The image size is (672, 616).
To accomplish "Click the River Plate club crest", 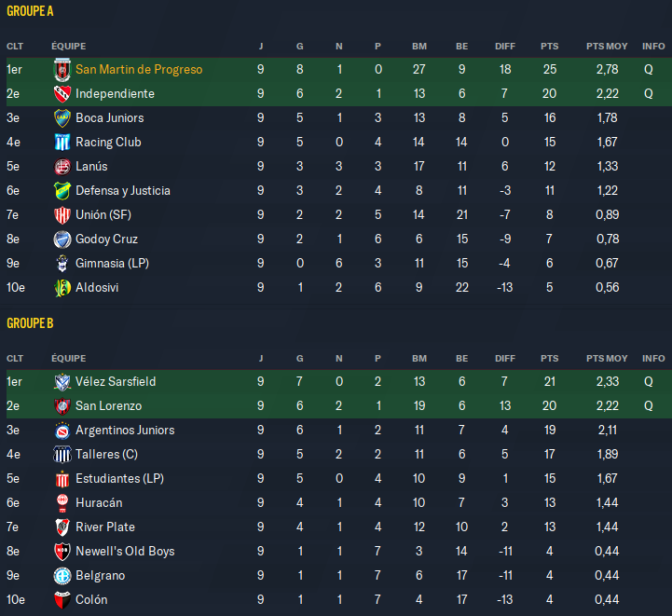I will tap(62, 527).
